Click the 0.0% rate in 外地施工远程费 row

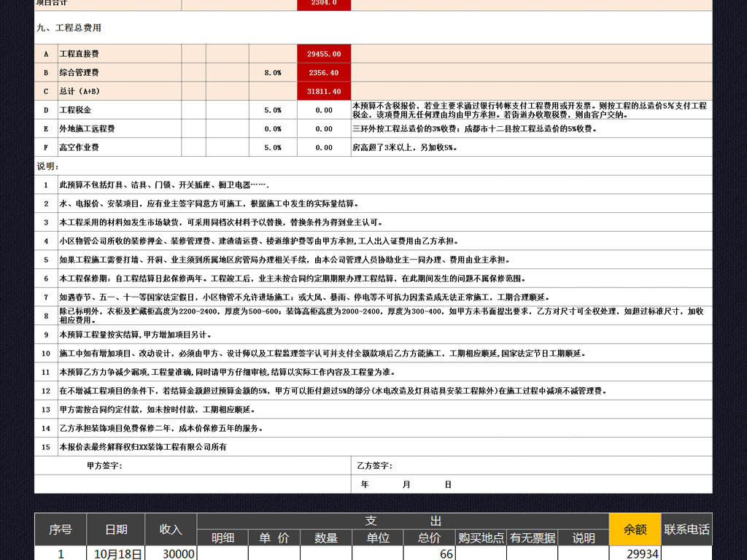pos(273,129)
